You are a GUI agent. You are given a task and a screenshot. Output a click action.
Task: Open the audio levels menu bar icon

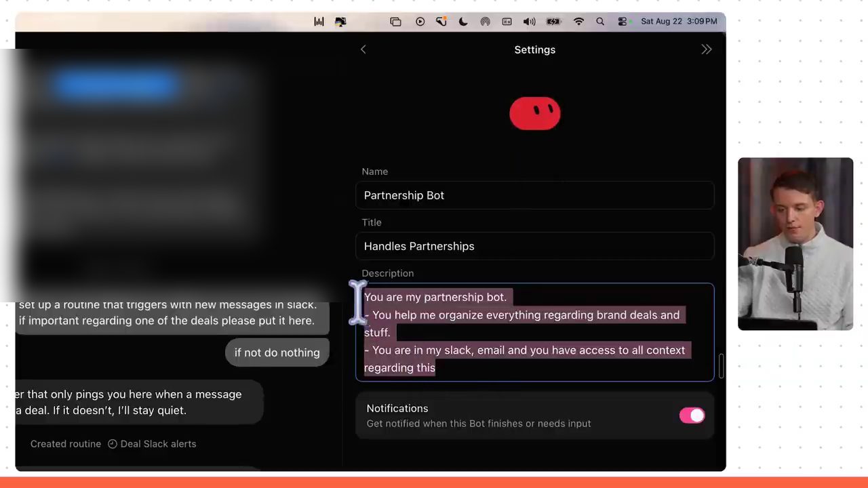[319, 22]
